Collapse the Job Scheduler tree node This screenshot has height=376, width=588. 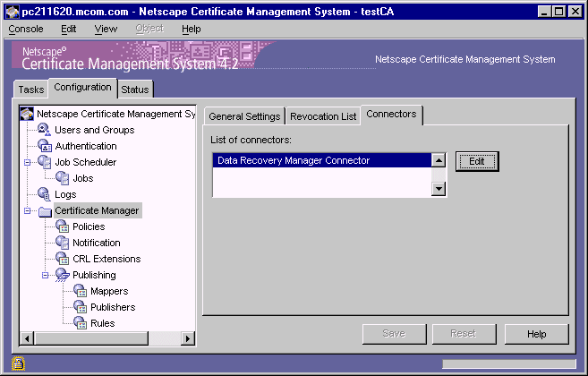(28, 162)
